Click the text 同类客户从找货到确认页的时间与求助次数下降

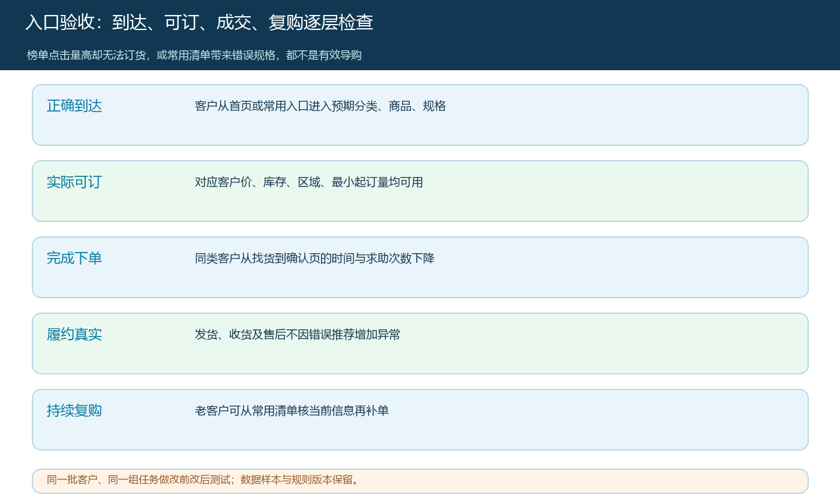(x=315, y=259)
